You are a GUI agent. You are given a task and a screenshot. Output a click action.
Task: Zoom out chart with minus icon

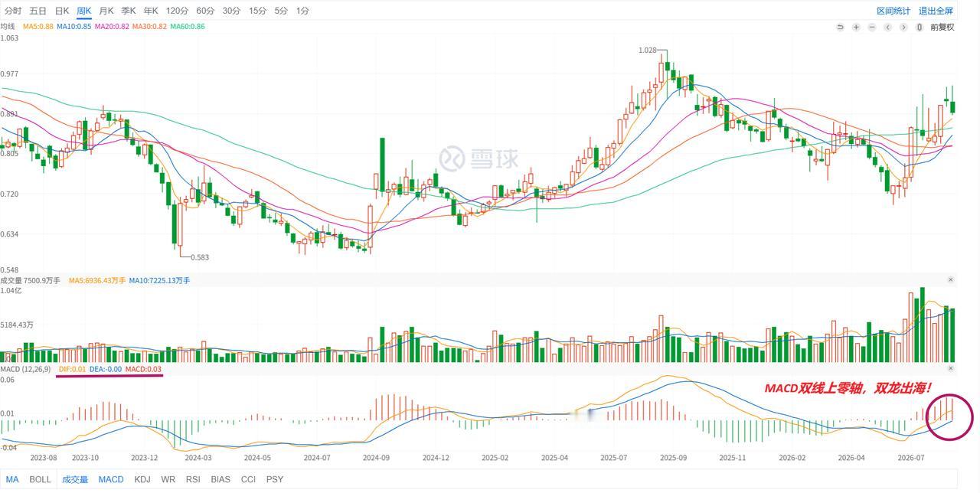click(872, 27)
